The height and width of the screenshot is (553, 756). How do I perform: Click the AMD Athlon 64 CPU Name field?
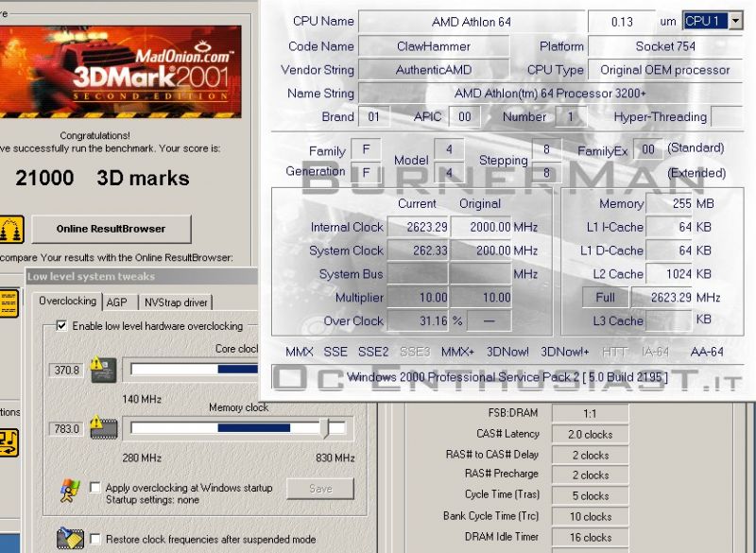pos(471,22)
